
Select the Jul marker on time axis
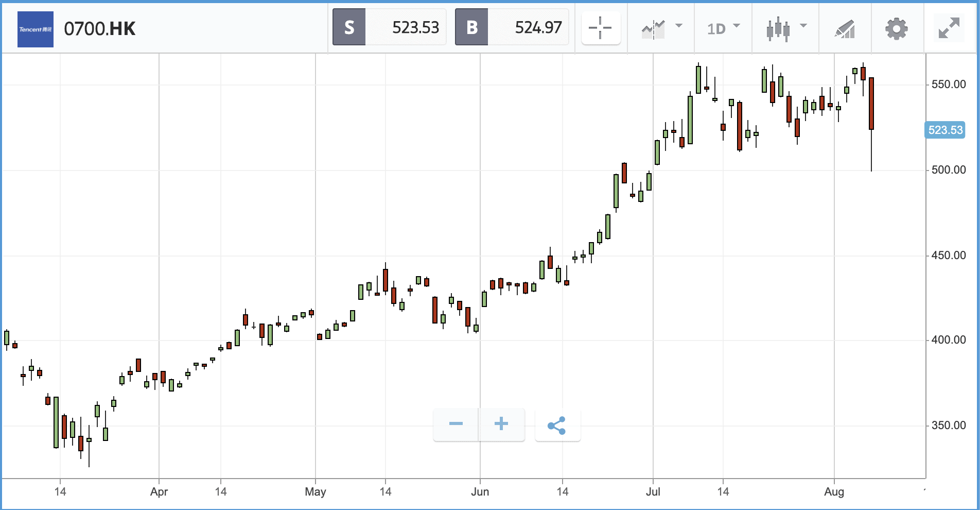[653, 491]
